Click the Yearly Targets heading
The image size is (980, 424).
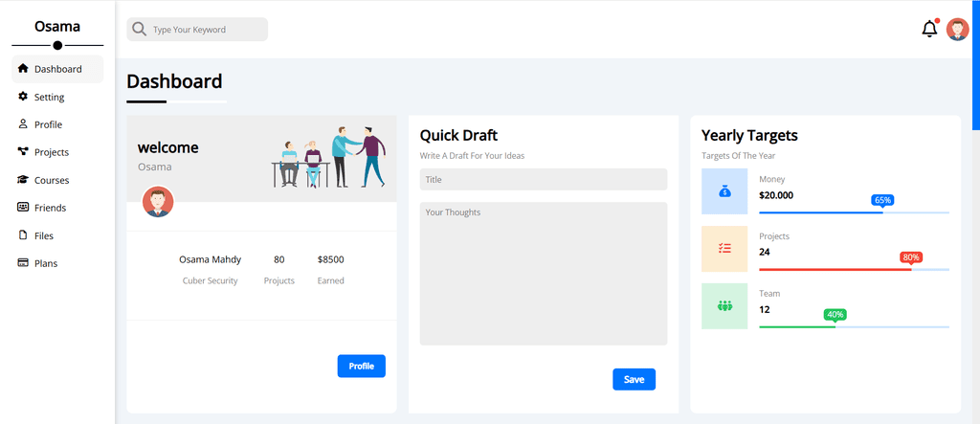tap(749, 135)
